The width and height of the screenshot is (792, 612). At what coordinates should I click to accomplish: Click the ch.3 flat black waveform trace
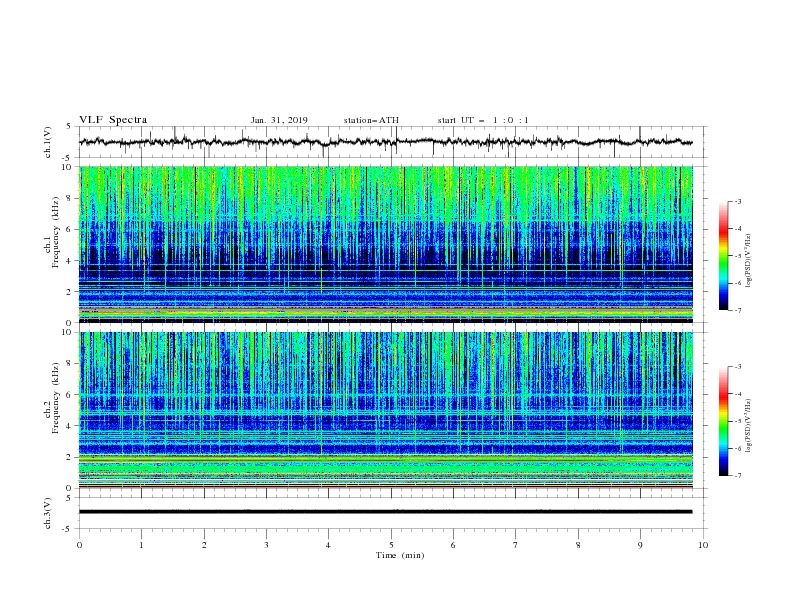(386, 512)
